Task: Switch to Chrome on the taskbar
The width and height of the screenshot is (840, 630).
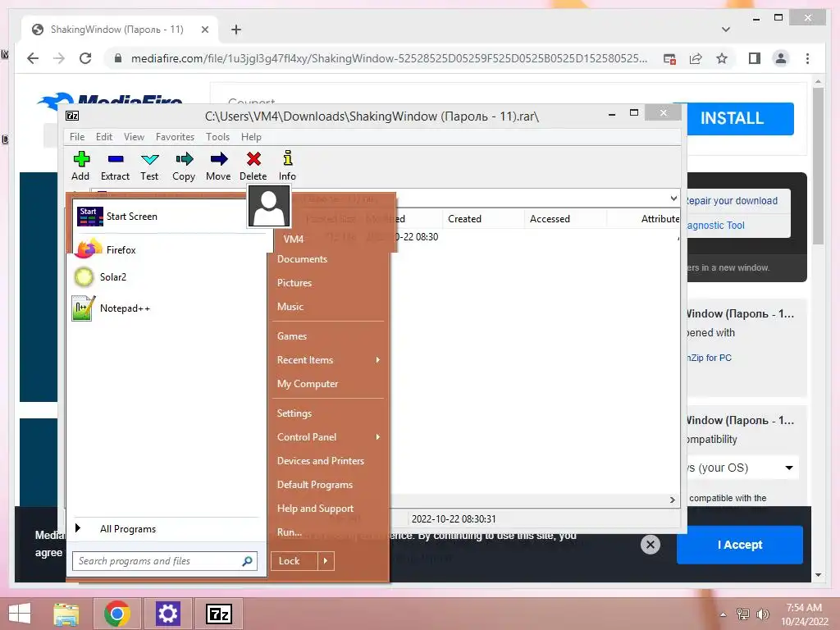Action: click(117, 614)
